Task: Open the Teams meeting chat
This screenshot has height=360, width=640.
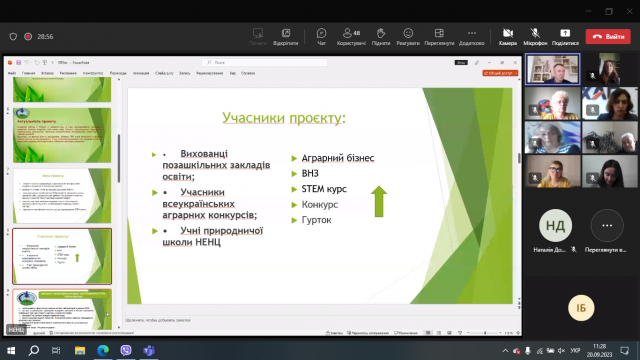Action: click(321, 36)
